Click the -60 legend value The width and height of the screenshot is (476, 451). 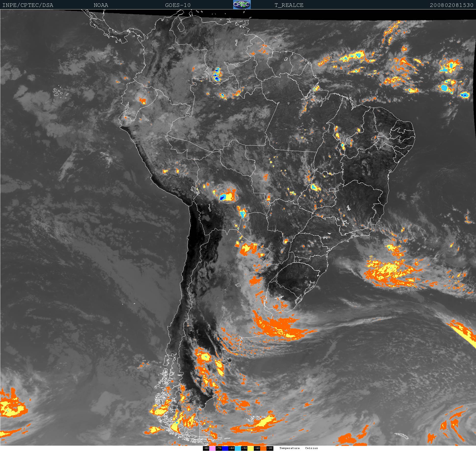pos(231,448)
